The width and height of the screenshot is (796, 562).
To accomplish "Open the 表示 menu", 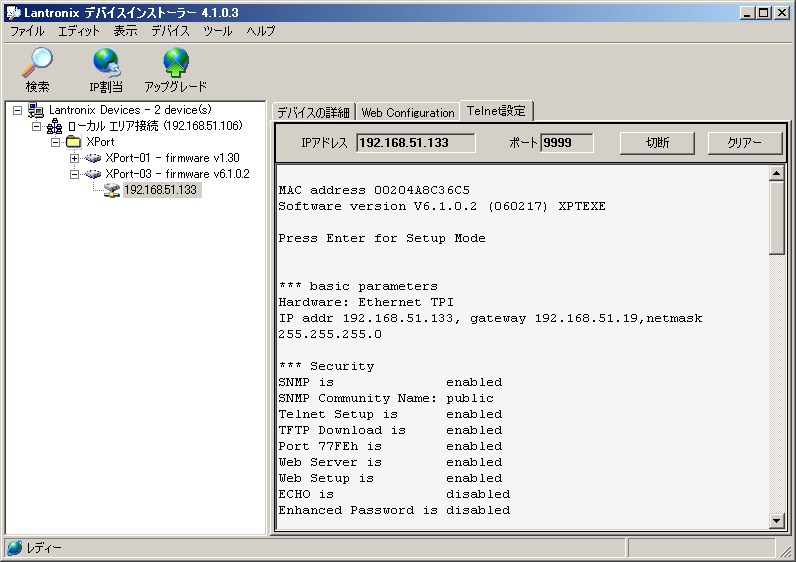I will [x=125, y=31].
